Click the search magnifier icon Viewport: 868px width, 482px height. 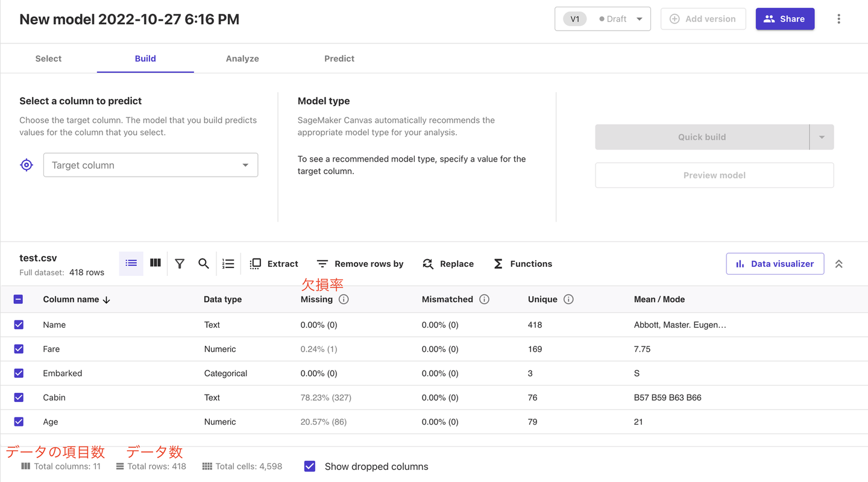pyautogui.click(x=204, y=264)
